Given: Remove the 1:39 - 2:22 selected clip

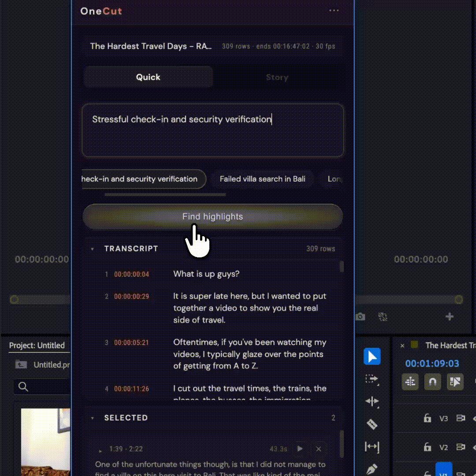Looking at the screenshot, I should click(x=319, y=449).
